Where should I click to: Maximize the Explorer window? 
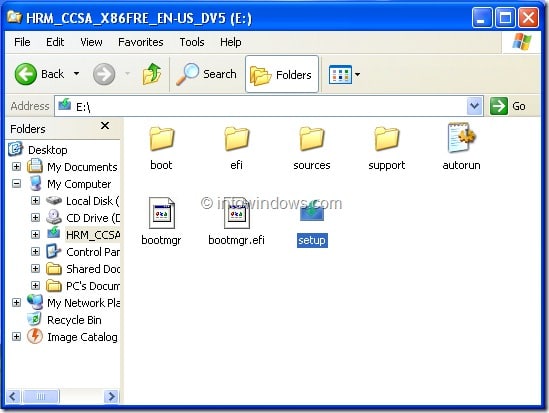coord(505,17)
